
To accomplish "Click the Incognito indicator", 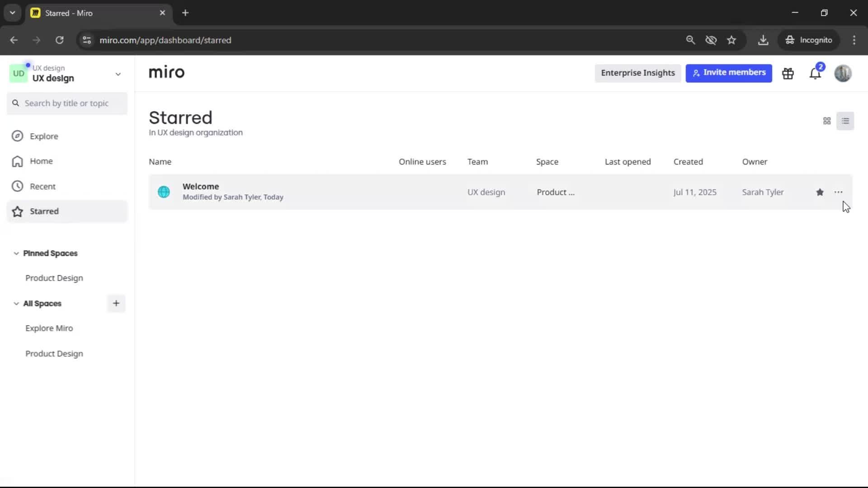I will coord(809,40).
